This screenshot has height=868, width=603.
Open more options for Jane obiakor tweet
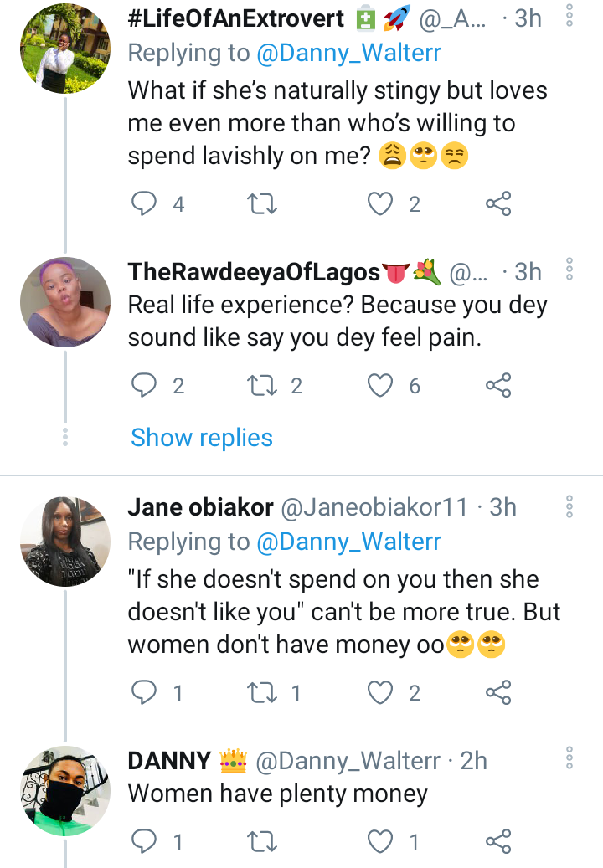[569, 506]
